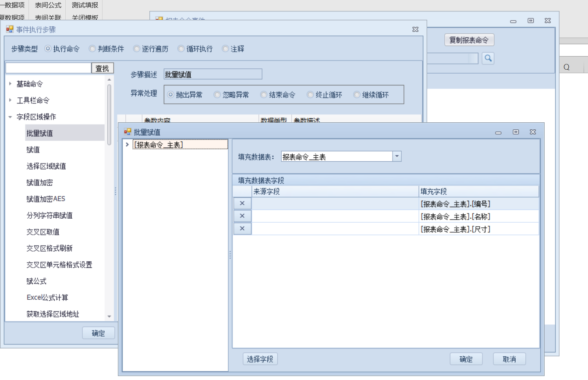
Task: Click the 复制报表命令 button
Action: pos(469,40)
